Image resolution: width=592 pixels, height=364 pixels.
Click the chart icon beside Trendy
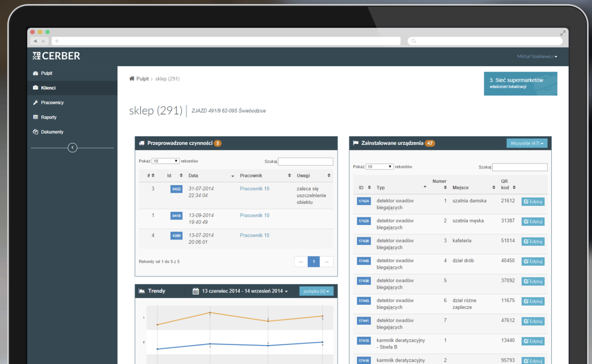click(141, 291)
